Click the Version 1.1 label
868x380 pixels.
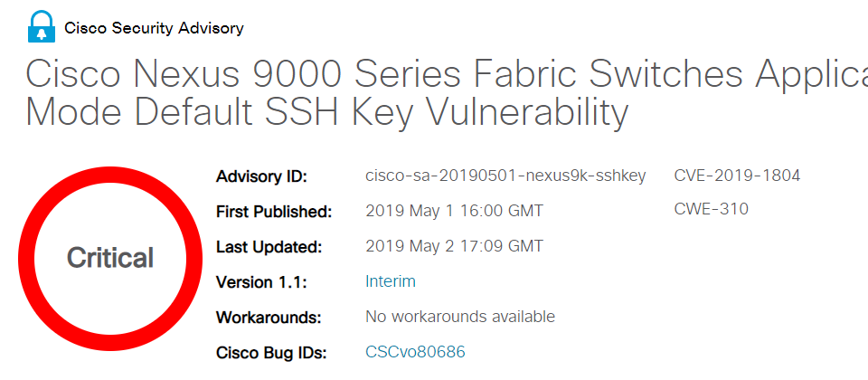tap(261, 282)
